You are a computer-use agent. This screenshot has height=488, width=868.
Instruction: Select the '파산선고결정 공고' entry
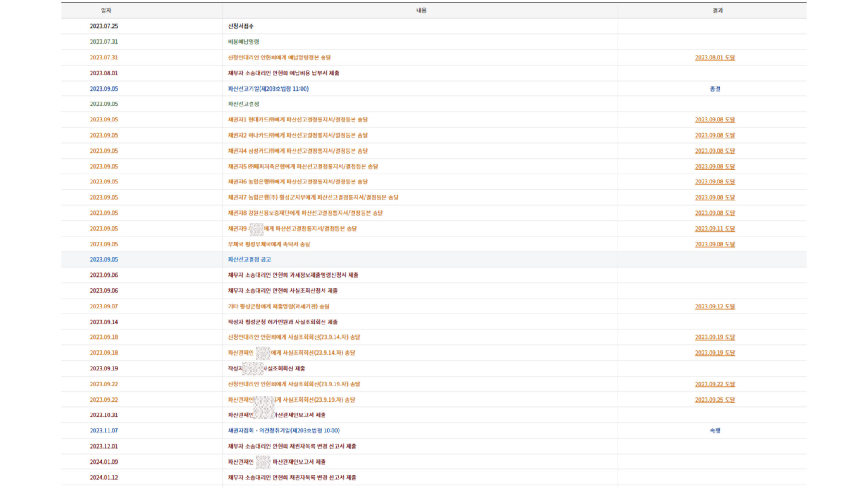tap(250, 259)
